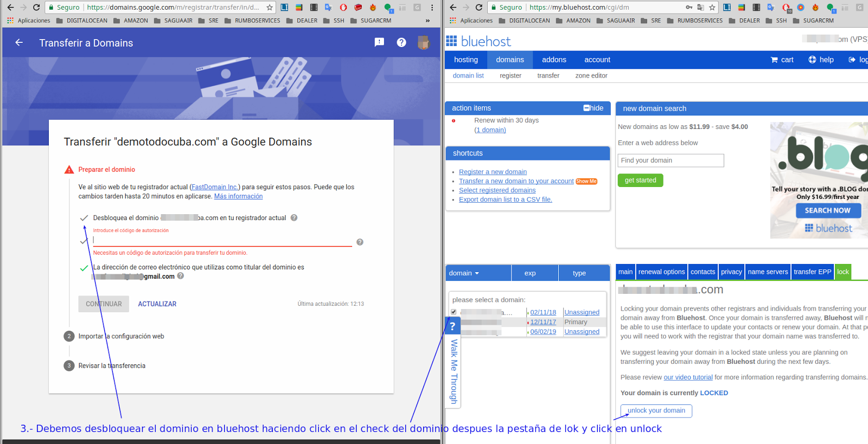868x444 pixels.
Task: Click the Opera extension icon in left window
Action: (x=343, y=8)
